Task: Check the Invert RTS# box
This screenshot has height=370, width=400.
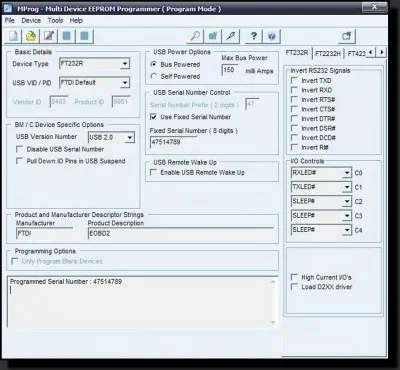Action: 294,99
